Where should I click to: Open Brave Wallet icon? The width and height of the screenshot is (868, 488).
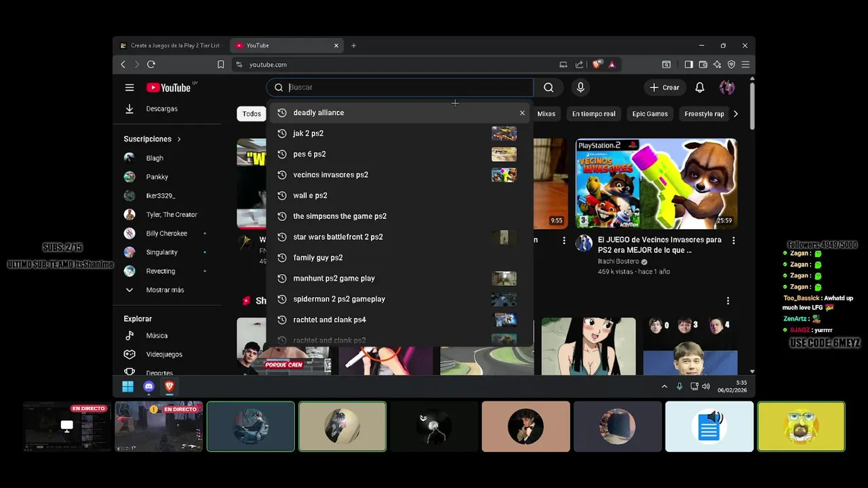[703, 64]
